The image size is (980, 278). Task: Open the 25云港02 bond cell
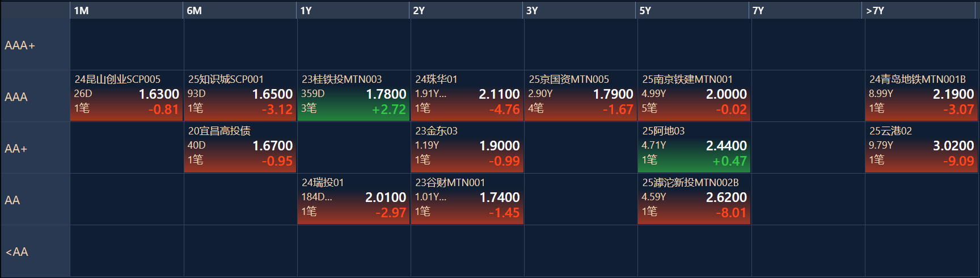(x=922, y=147)
